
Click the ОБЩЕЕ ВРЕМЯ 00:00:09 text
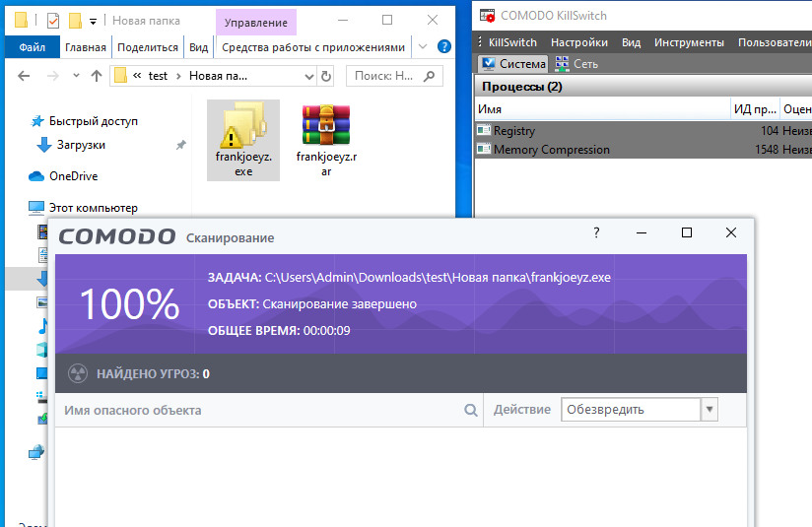279,331
